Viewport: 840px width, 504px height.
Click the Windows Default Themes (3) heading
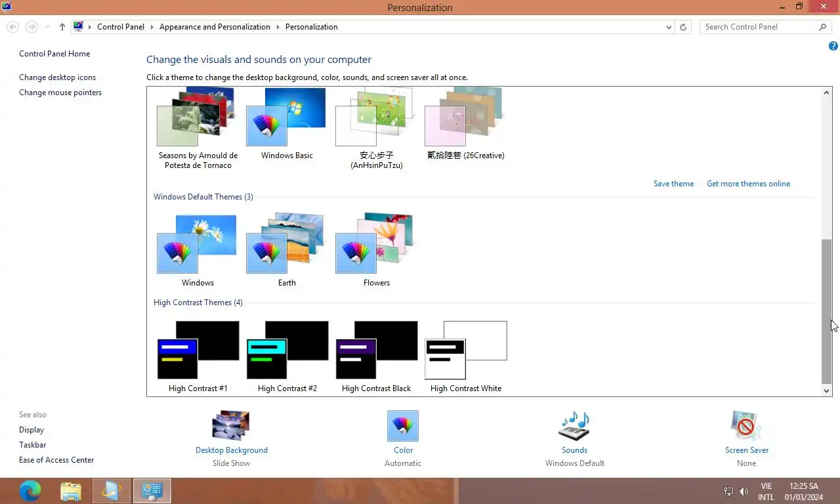tap(203, 197)
